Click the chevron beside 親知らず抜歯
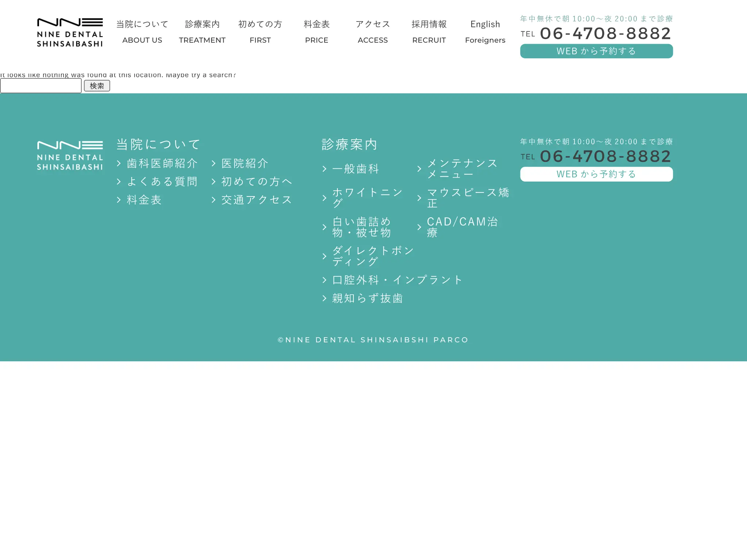 click(x=325, y=298)
